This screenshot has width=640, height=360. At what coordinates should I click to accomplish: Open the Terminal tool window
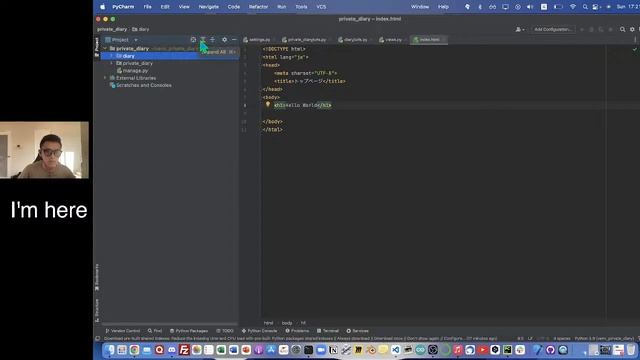coord(328,331)
